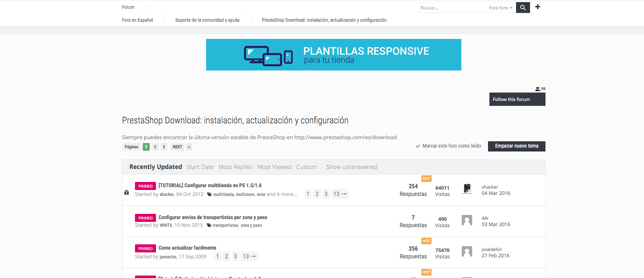
Task: Sort topics by Recently Updated
Action: click(156, 167)
